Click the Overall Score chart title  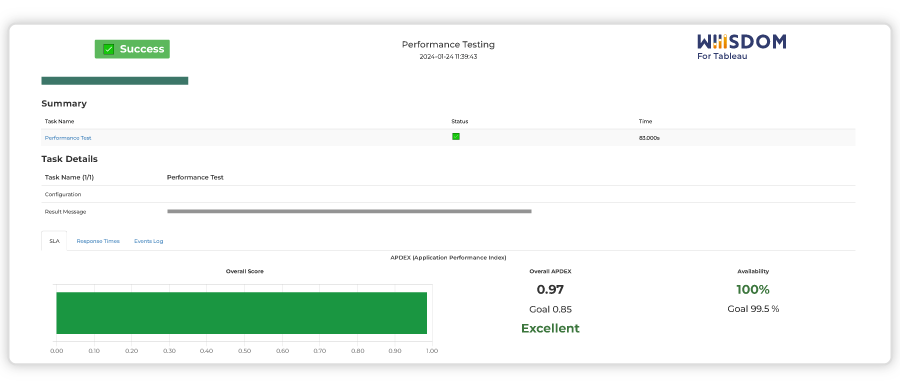[x=245, y=271]
